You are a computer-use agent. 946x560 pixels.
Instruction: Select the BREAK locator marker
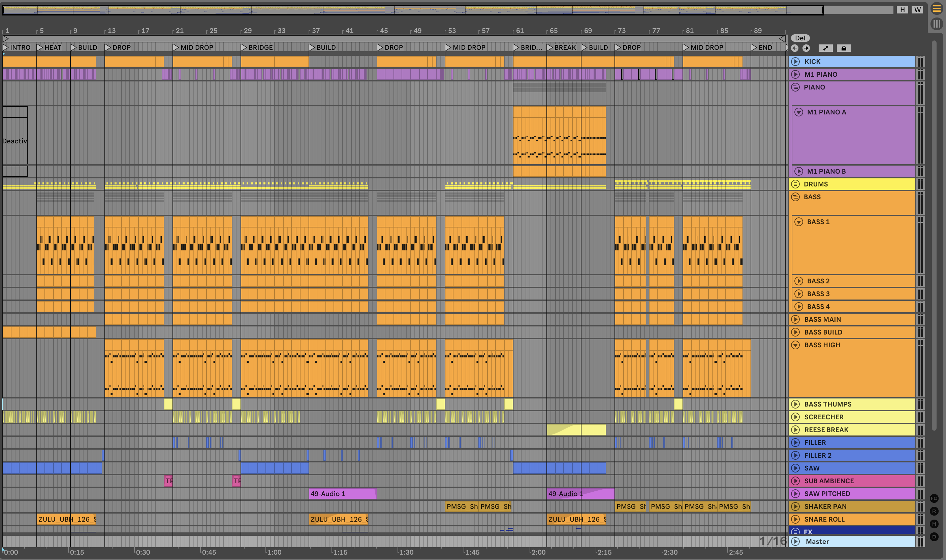tap(550, 47)
